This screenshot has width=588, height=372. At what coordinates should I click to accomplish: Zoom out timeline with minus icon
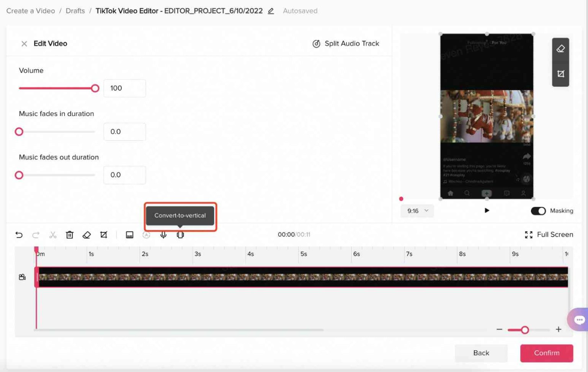[499, 329]
